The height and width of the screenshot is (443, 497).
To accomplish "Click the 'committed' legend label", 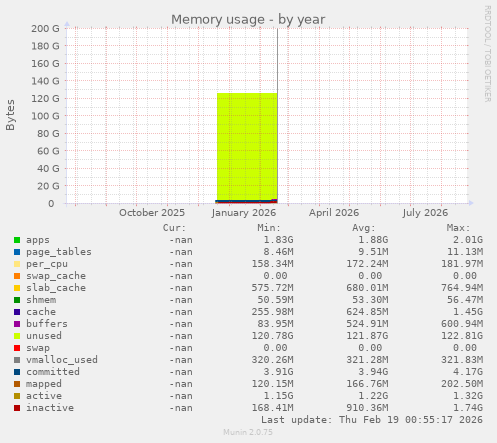I will coord(53,372).
